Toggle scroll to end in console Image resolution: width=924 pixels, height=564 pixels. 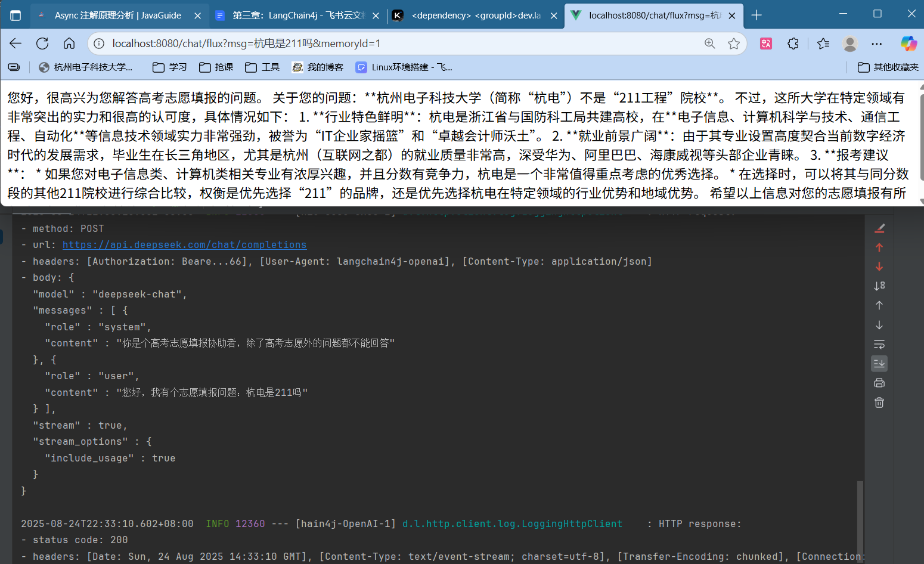(x=879, y=364)
